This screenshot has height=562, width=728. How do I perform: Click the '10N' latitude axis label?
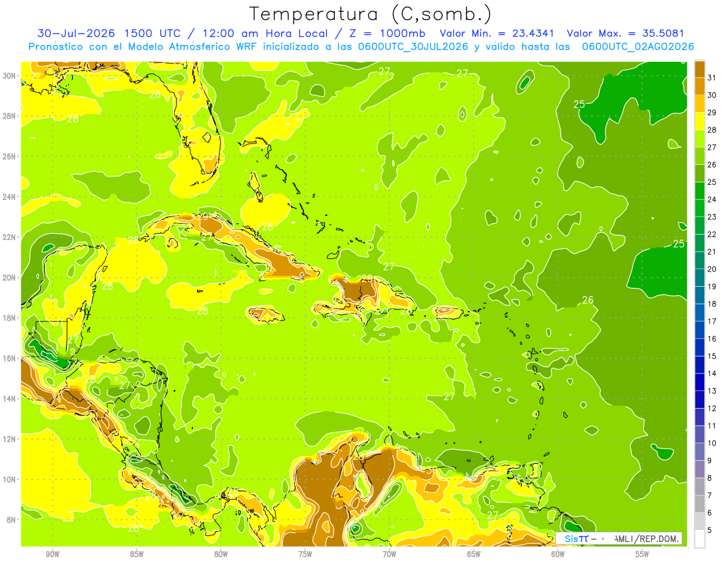coord(10,479)
